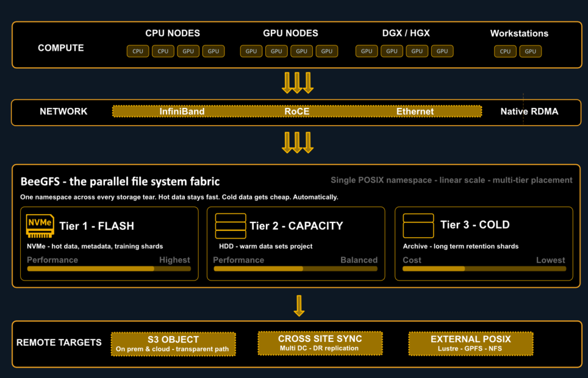Screen dimensions: 588x378
Task: Click the 'Tier 1 - FLASH' title
Action: [96, 226]
